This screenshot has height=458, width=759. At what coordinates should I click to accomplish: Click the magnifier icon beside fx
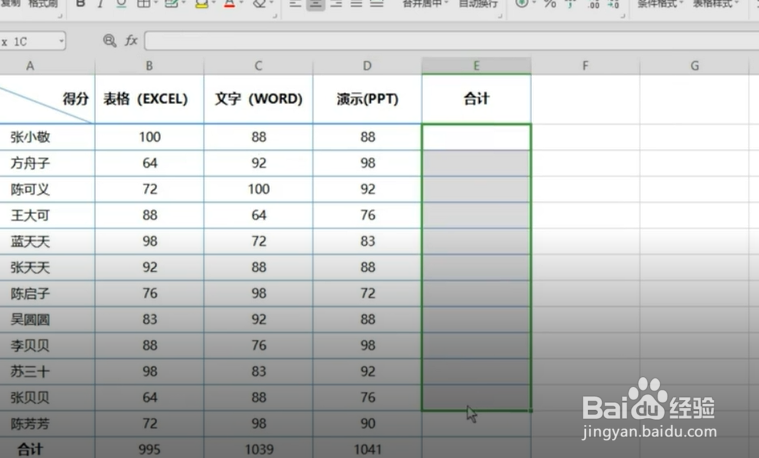pos(110,41)
